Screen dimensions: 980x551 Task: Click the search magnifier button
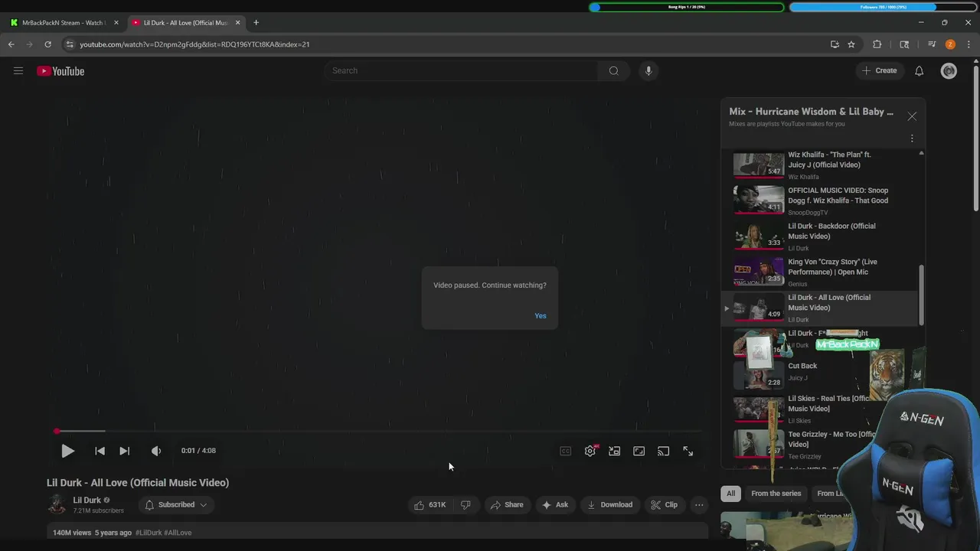(613, 70)
